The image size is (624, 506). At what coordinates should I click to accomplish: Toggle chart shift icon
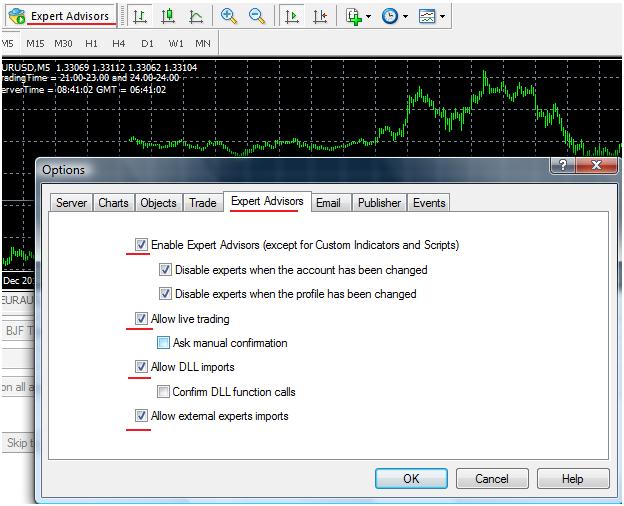(319, 16)
